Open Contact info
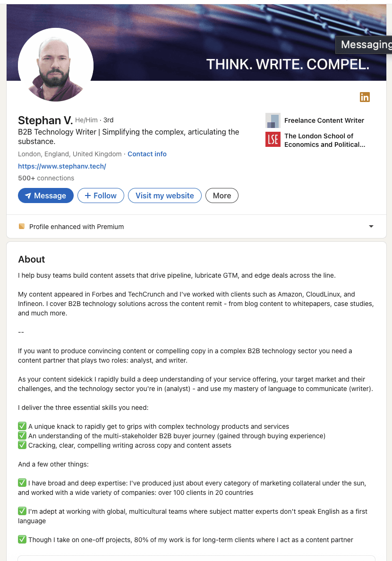Screen dimensions: 392x561 (x=147, y=154)
